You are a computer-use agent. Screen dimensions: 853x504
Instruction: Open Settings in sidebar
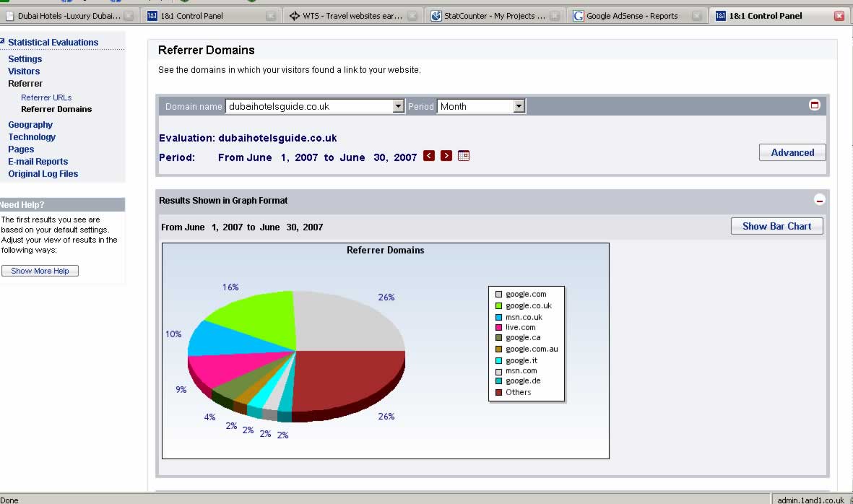point(25,58)
